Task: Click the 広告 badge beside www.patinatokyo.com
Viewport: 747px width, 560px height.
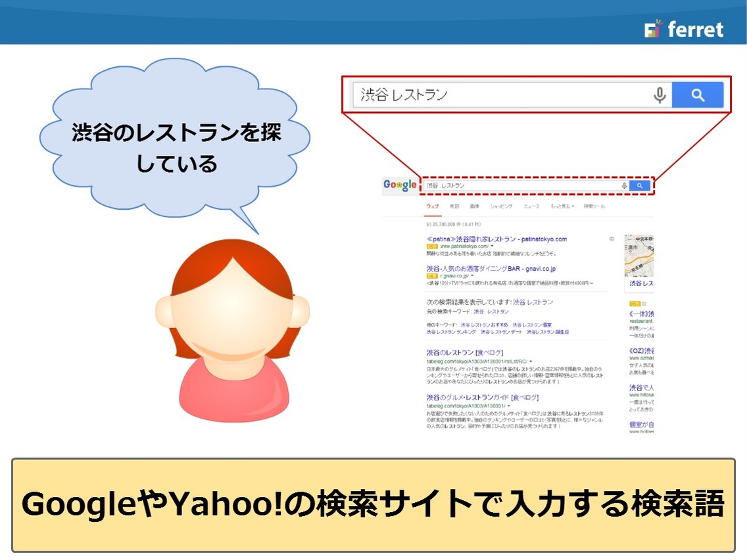Action: tap(431, 246)
